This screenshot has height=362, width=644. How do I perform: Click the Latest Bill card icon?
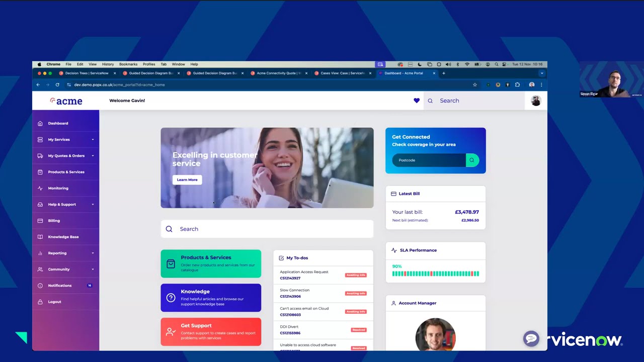coord(393,194)
